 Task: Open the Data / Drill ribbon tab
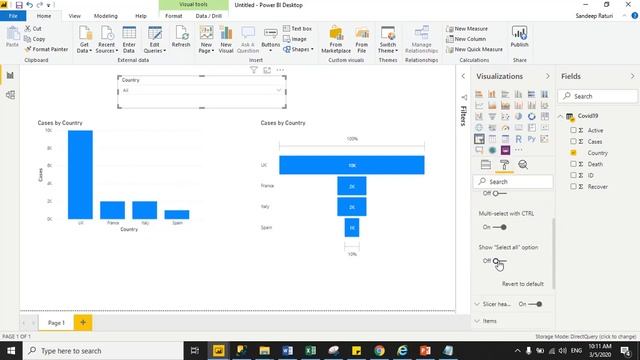tap(209, 16)
